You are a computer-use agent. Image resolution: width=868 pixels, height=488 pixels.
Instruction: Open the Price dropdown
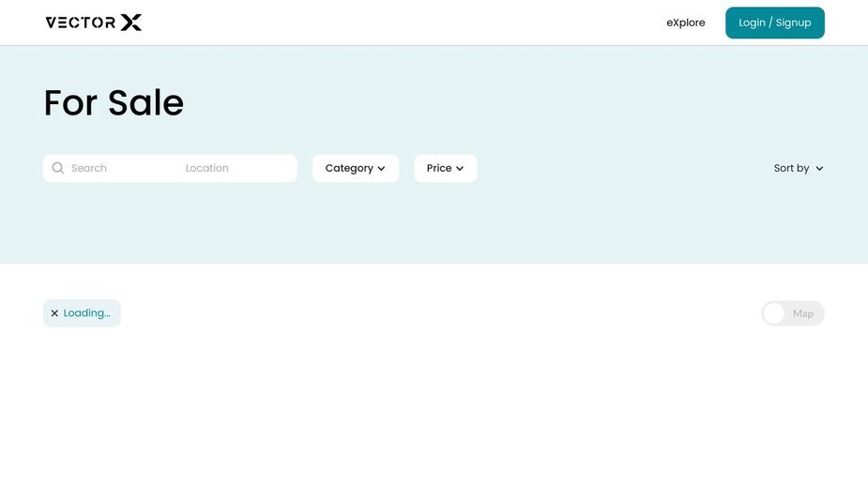446,168
